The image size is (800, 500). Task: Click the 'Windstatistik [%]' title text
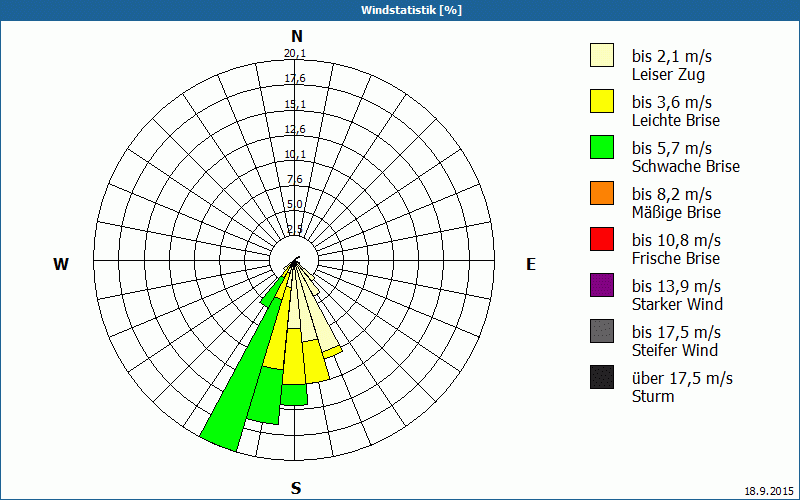coord(411,10)
